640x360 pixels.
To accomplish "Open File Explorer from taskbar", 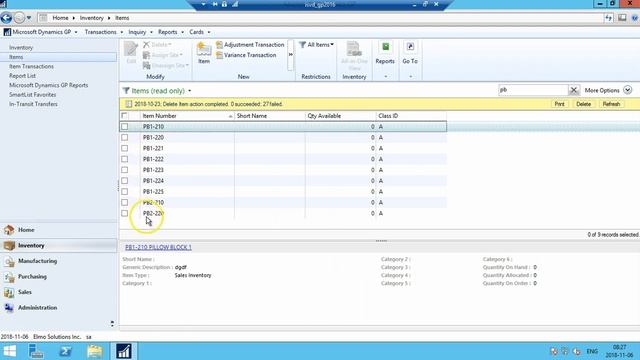I will [x=95, y=351].
